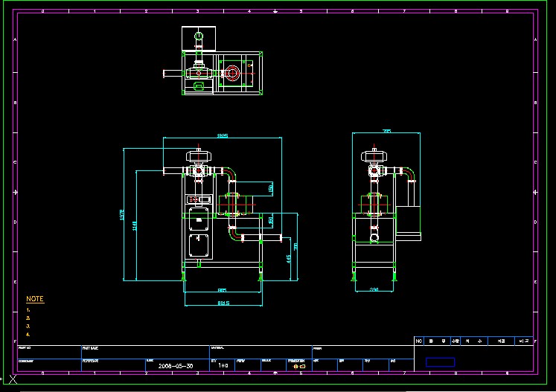Select the small circle atop the top view
This screenshot has height=392, width=556.
[199, 36]
